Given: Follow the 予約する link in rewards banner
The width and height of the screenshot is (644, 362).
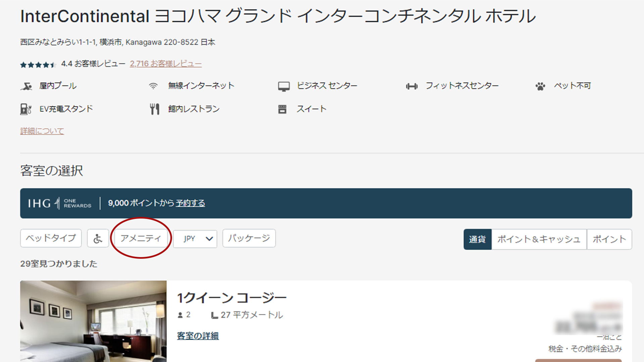Looking at the screenshot, I should click(190, 203).
